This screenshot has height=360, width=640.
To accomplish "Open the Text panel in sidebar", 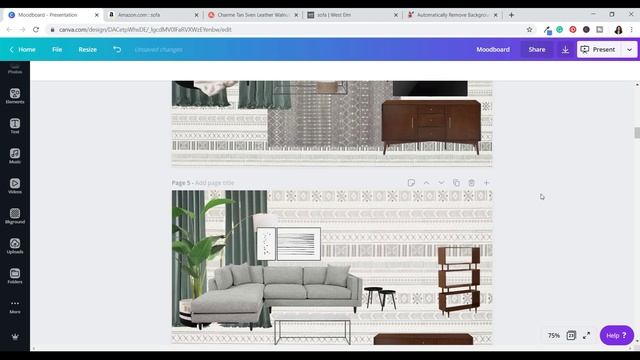I will pyautogui.click(x=15, y=126).
